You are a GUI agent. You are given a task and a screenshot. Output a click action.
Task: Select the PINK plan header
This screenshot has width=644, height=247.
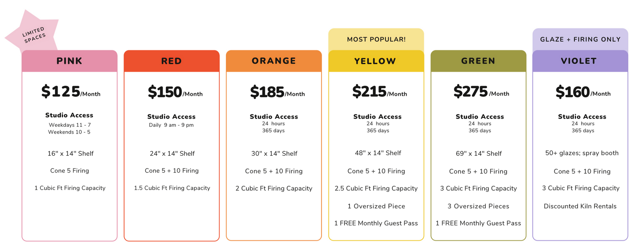coord(70,61)
